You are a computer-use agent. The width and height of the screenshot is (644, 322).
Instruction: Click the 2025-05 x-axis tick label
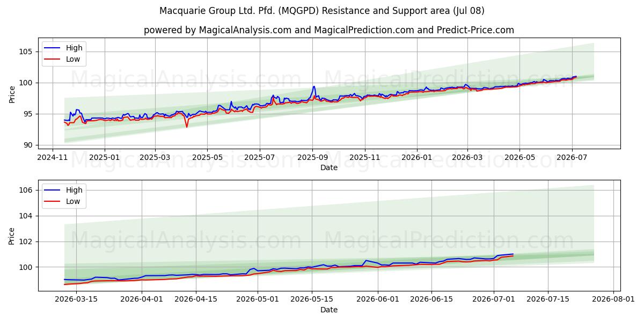(207, 157)
